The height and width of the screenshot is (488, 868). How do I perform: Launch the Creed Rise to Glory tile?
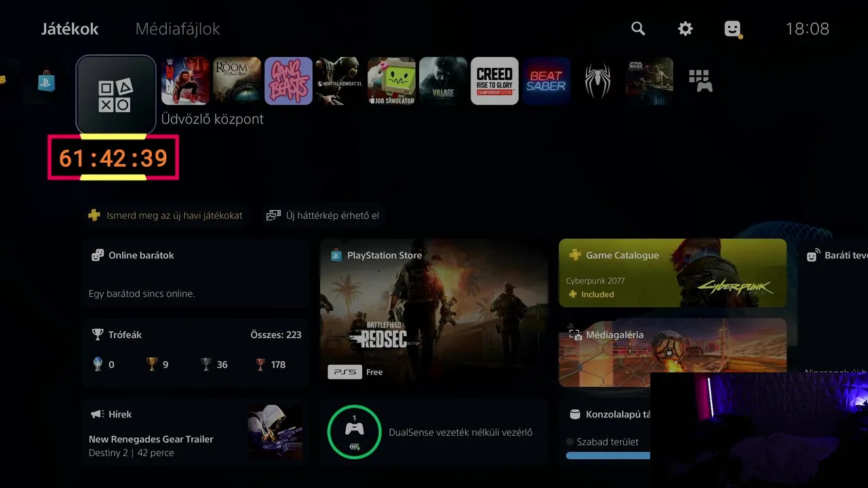[x=495, y=81]
